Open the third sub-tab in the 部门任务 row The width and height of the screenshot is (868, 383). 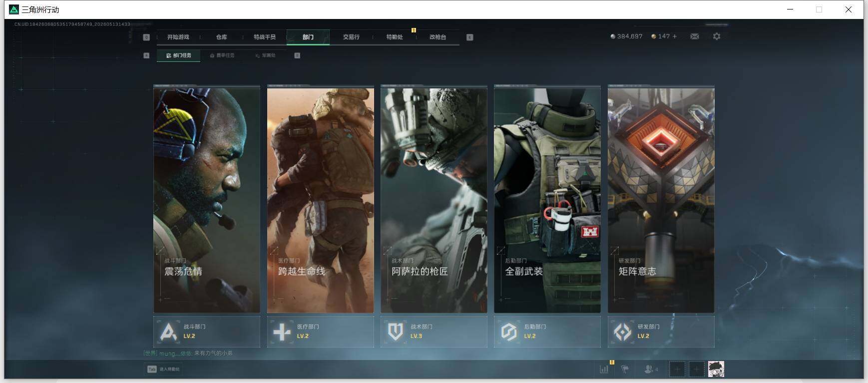coord(265,55)
